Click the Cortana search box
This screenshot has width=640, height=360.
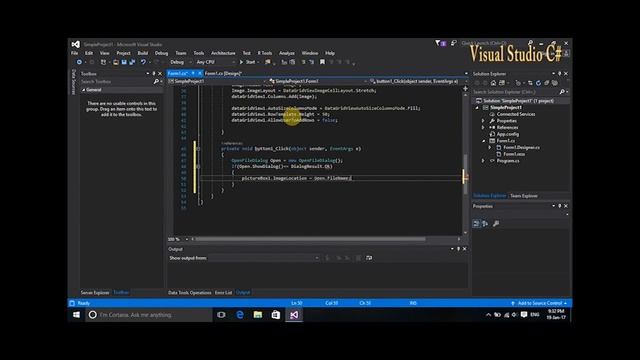[149, 315]
